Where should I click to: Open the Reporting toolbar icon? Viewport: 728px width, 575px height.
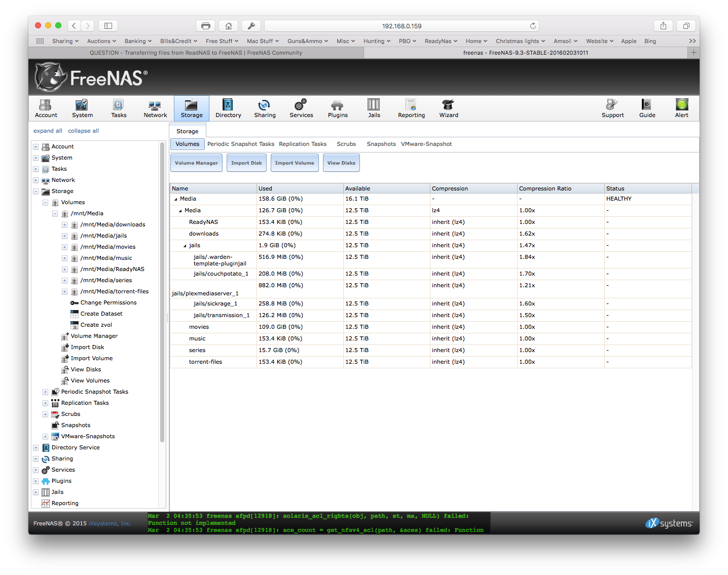pyautogui.click(x=411, y=108)
